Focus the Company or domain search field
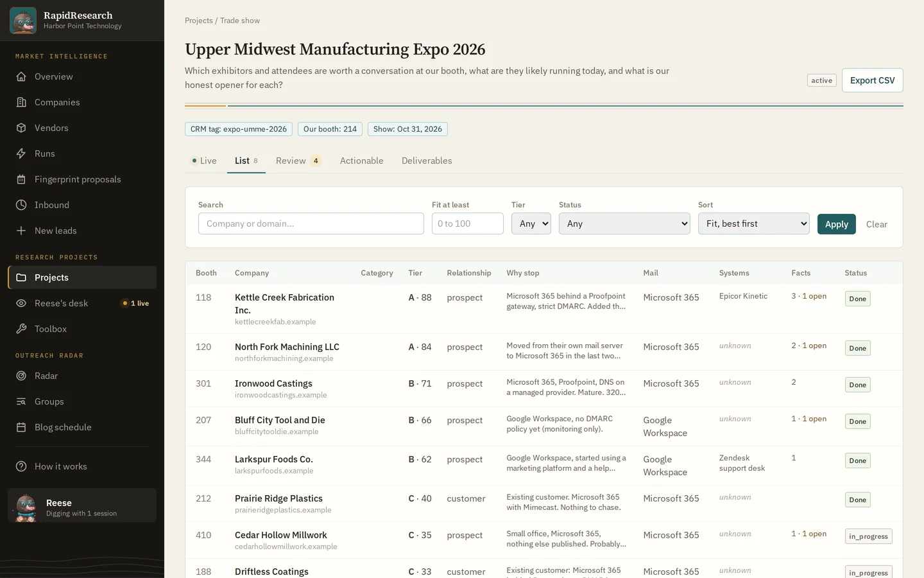 click(311, 223)
